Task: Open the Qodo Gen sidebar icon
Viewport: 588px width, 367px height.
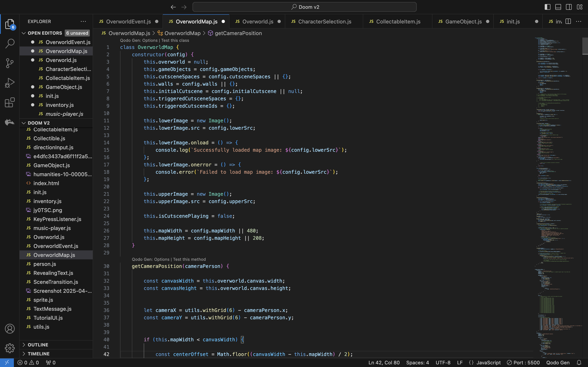Action: click(10, 122)
